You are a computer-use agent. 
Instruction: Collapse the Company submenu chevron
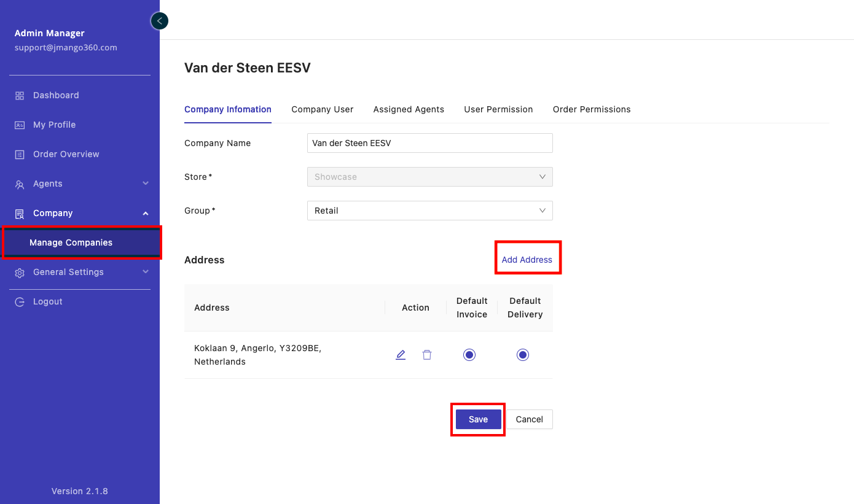pos(146,213)
